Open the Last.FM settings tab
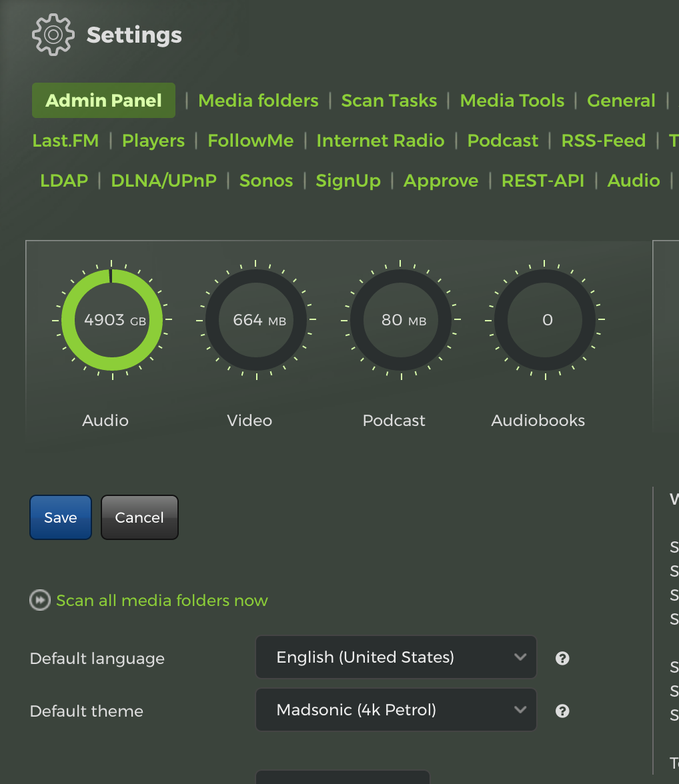 point(65,141)
